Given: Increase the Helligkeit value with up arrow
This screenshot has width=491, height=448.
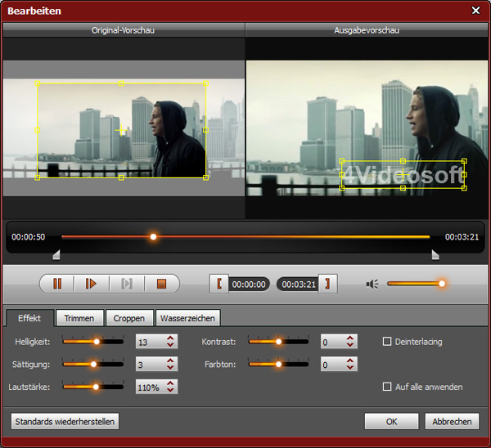Looking at the screenshot, I should coord(170,338).
